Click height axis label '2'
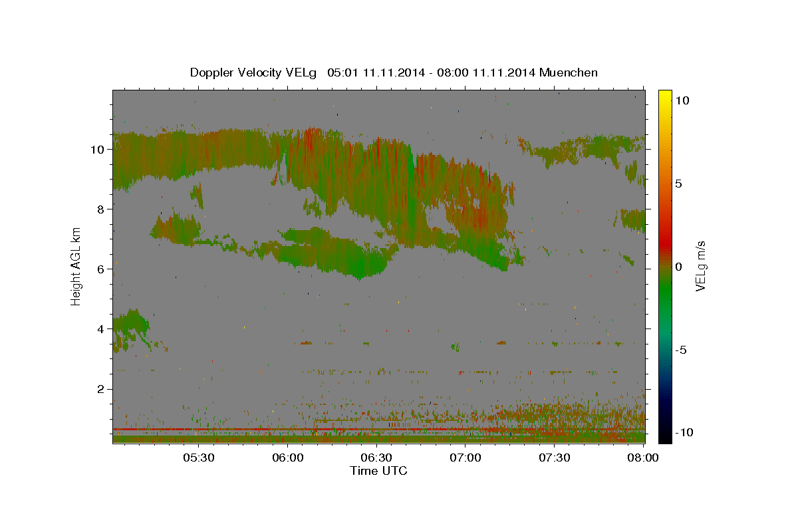Screen dimensions: 798x532 click(x=100, y=388)
